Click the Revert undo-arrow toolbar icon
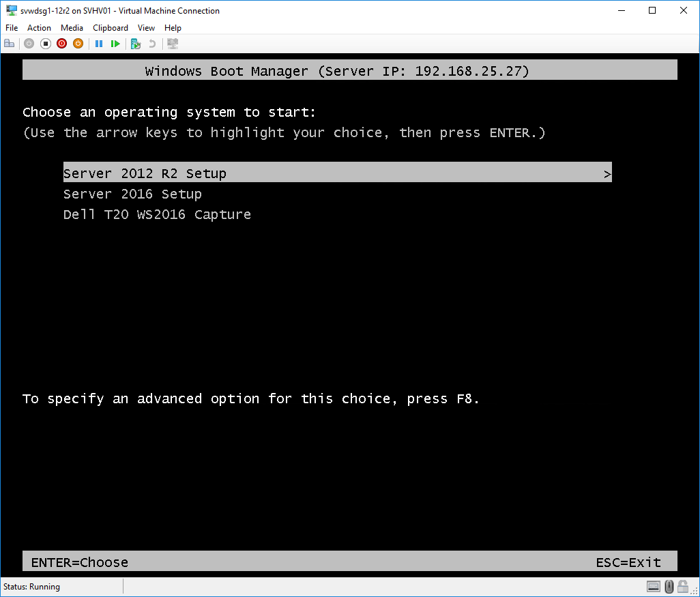 click(x=152, y=44)
